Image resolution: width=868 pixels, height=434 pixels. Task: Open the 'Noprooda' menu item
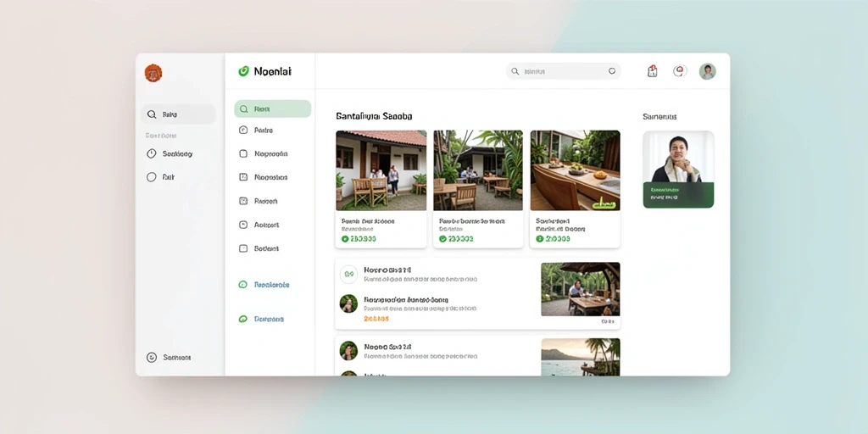point(270,154)
